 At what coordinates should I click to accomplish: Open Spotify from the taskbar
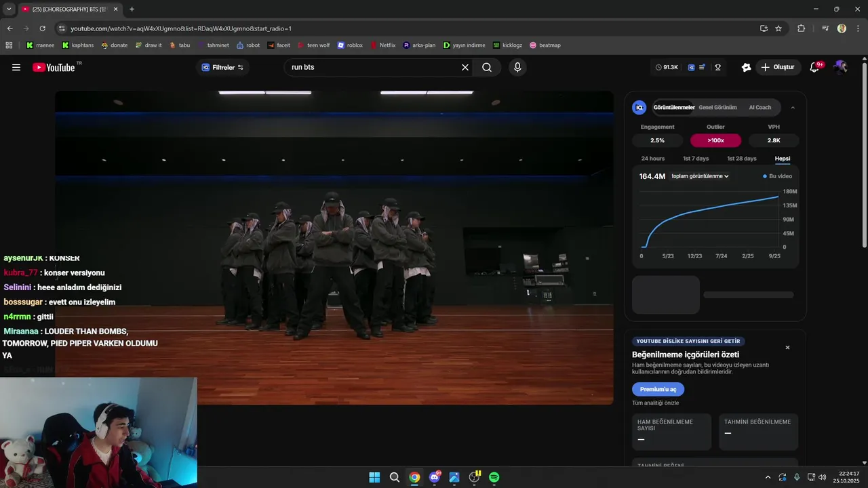click(494, 477)
